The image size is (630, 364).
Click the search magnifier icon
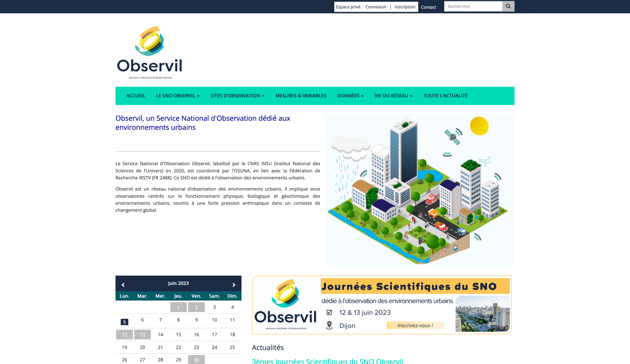[508, 6]
